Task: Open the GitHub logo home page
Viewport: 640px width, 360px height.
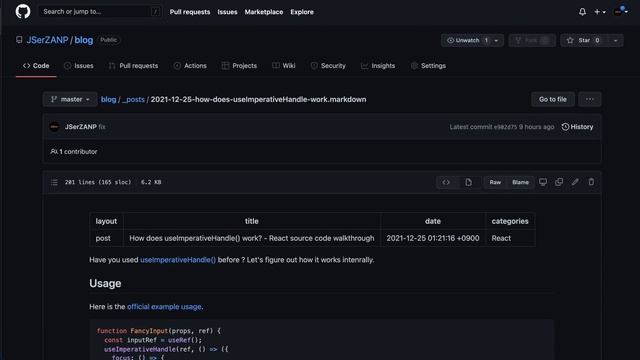Action: pos(23,11)
